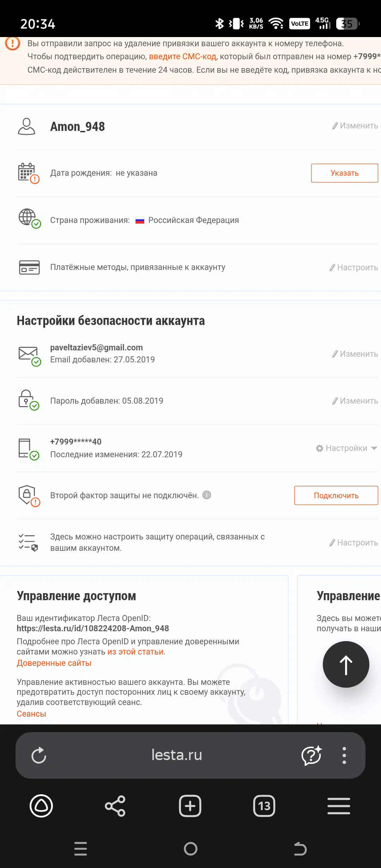Tap the browser page reload icon
This screenshot has width=381, height=868.
click(x=39, y=755)
